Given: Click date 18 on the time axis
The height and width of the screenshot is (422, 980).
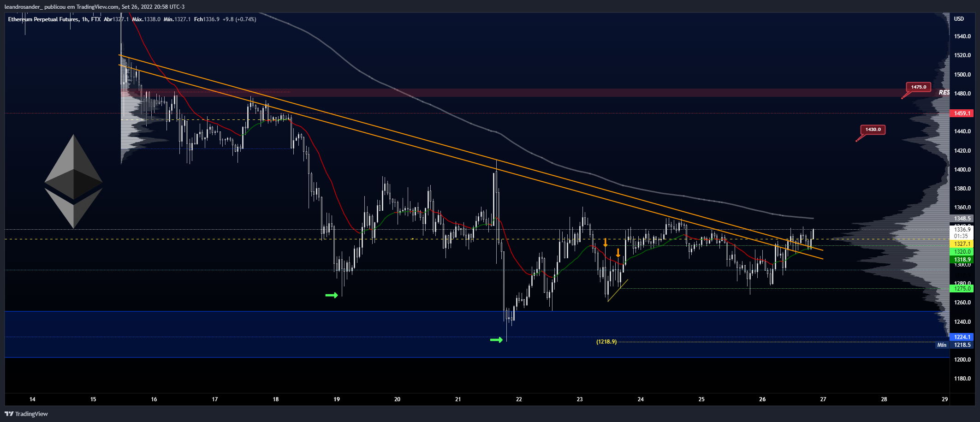Looking at the screenshot, I should [276, 399].
